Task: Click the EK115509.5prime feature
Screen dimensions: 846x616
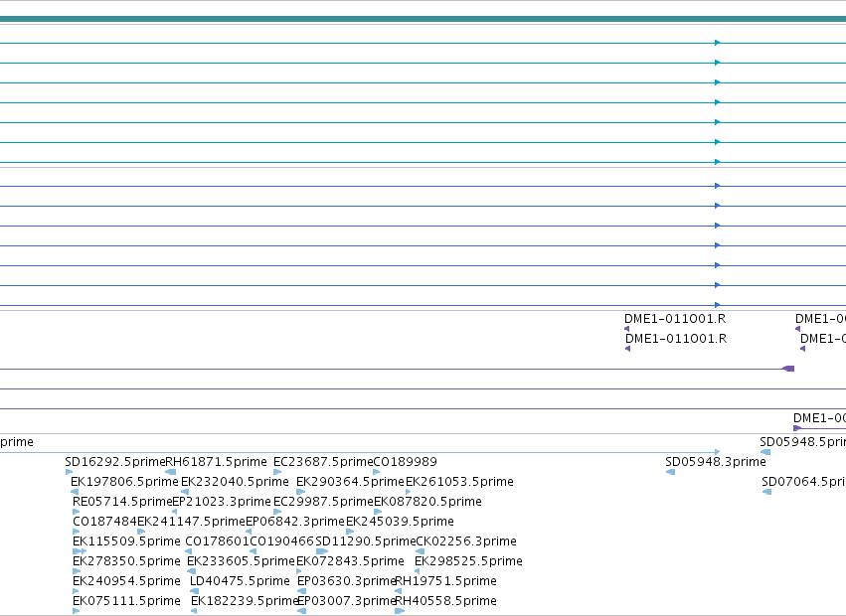Action: point(126,541)
